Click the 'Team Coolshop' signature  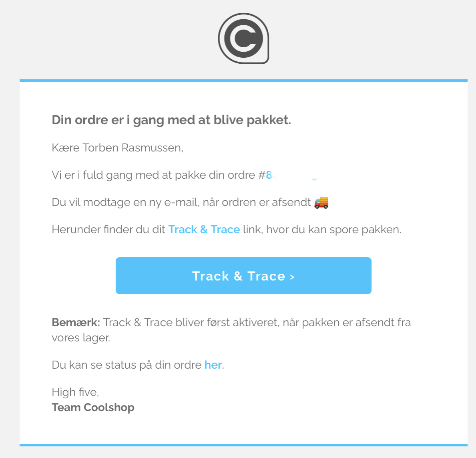click(x=93, y=408)
